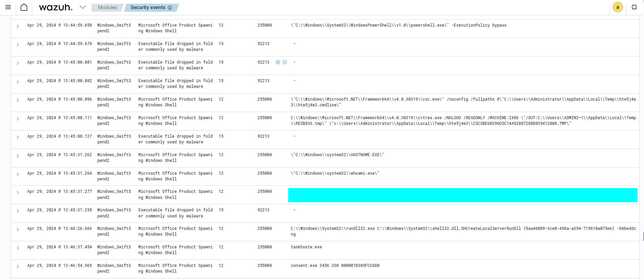Viewport: 644px width, 279px height.
Task: Expand the 13:45:31.262 HOSTNAME.EXE event row
Action: [x=18, y=155]
